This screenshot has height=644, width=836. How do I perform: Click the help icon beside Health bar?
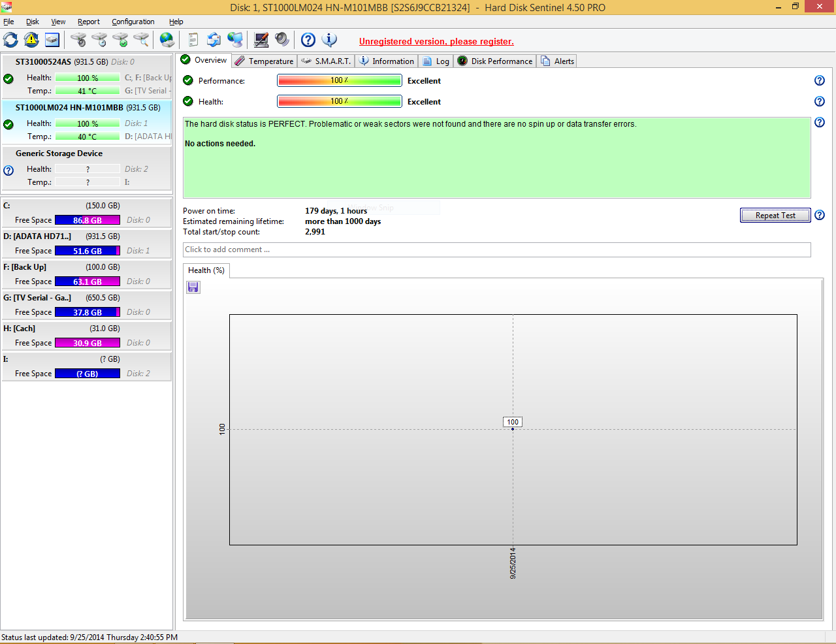click(x=820, y=101)
